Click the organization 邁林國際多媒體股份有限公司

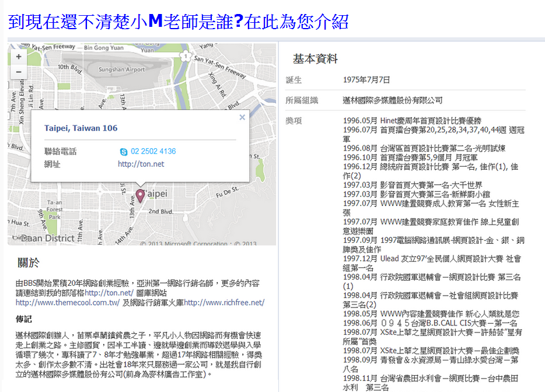coord(393,100)
